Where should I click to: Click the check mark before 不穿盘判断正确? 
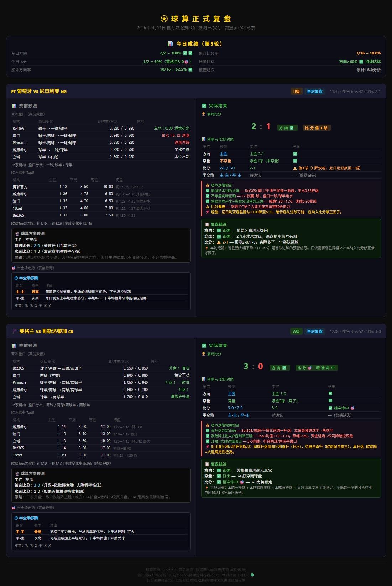click(x=208, y=196)
